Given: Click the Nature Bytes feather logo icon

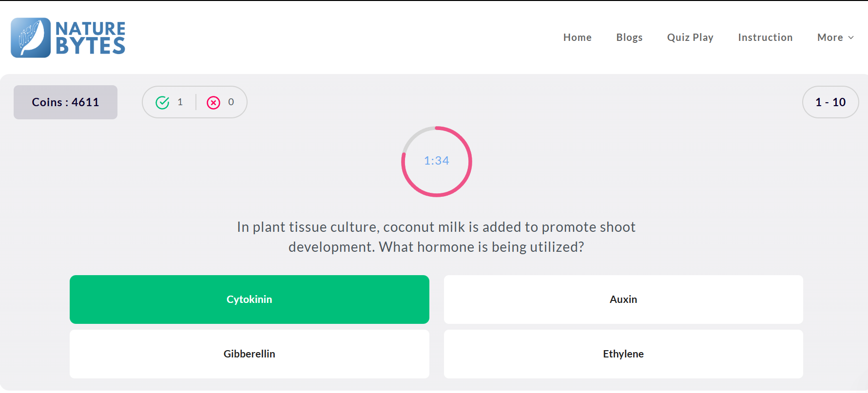Looking at the screenshot, I should click(x=31, y=37).
